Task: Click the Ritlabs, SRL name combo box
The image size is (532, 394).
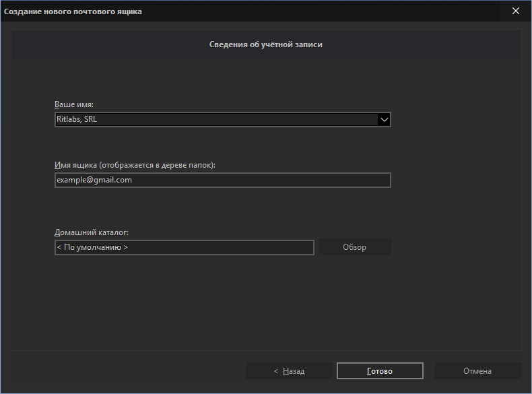Action: (223, 119)
